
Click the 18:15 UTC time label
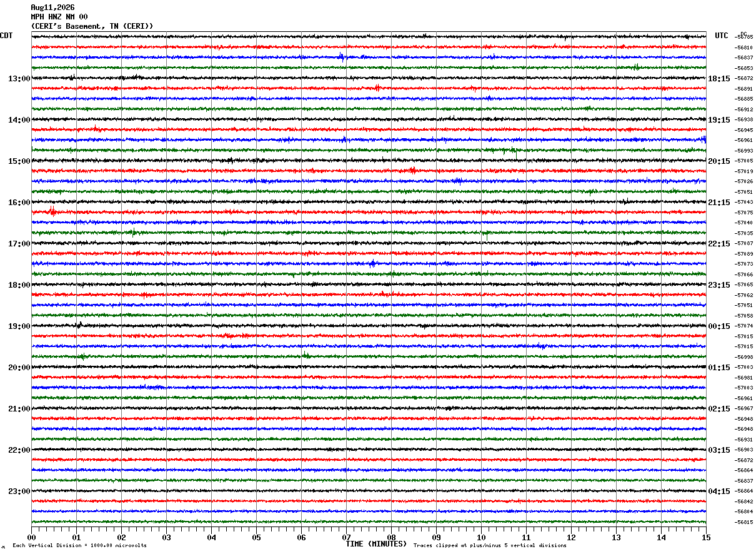(x=719, y=79)
